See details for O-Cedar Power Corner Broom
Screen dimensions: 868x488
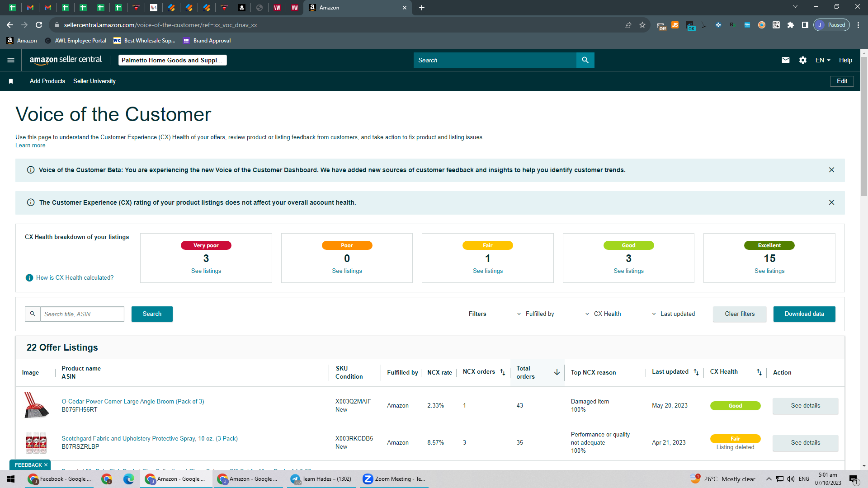pyautogui.click(x=806, y=406)
